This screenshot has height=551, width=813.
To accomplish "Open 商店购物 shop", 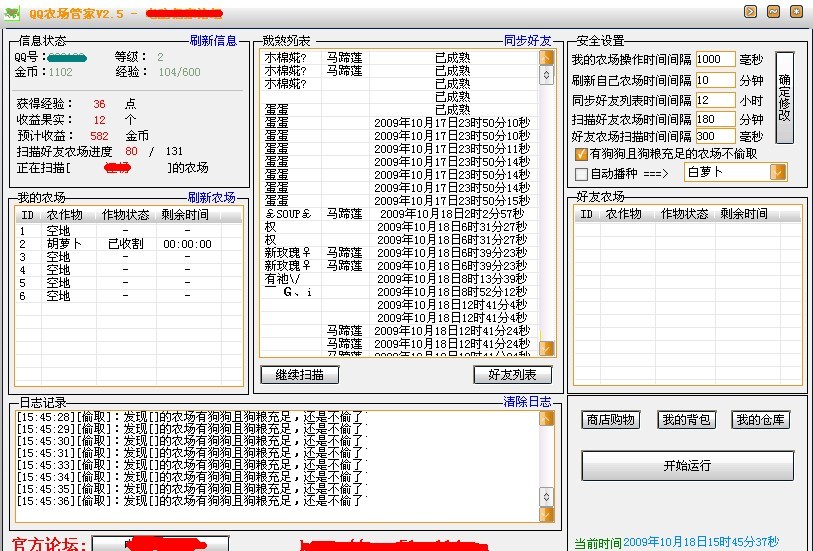I will click(x=611, y=419).
